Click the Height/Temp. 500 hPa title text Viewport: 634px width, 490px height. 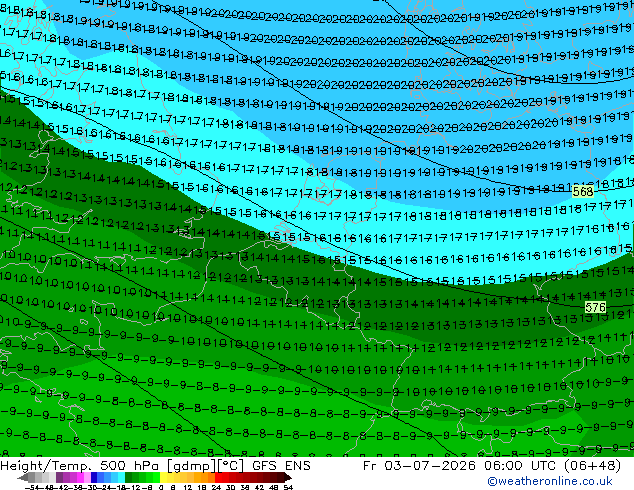coord(80,466)
